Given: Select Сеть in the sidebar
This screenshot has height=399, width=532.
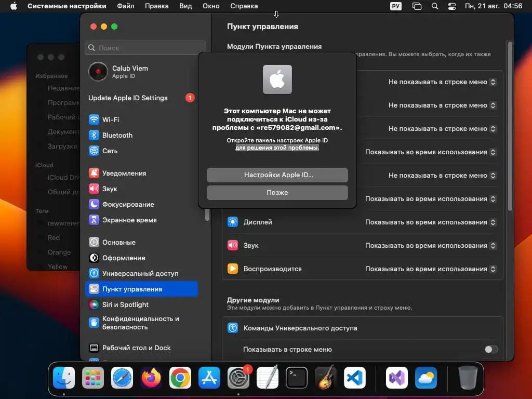Looking at the screenshot, I should click(x=141, y=151).
